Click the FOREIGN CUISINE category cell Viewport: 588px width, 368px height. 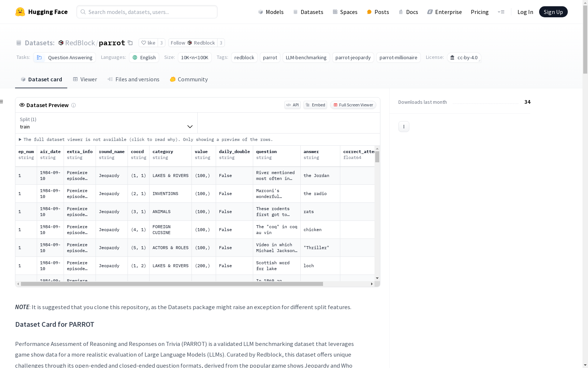click(x=171, y=230)
